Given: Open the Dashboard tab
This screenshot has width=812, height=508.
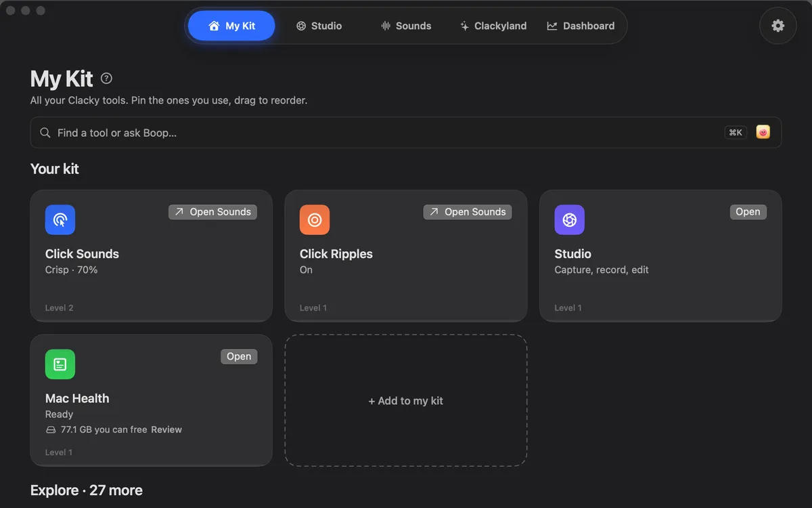Looking at the screenshot, I should pyautogui.click(x=581, y=26).
